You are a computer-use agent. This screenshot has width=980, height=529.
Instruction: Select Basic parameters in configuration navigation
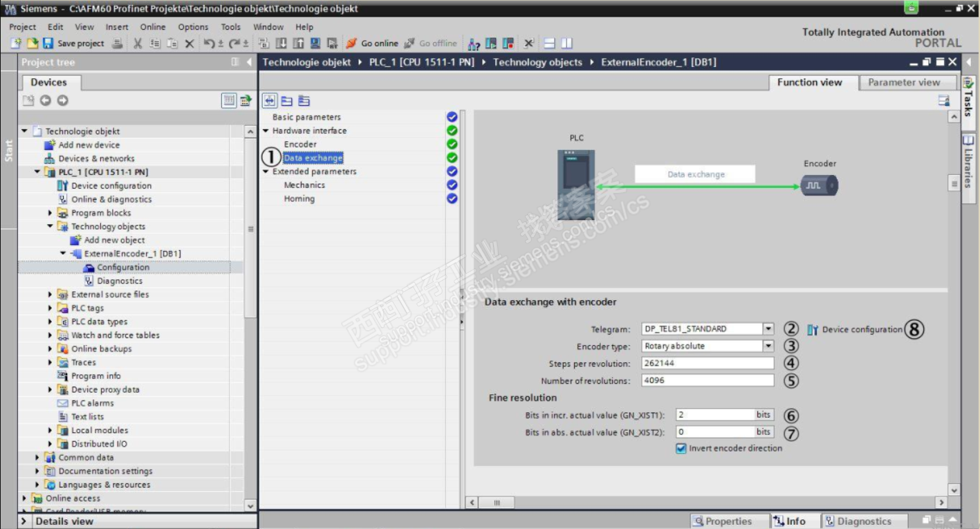click(x=306, y=118)
